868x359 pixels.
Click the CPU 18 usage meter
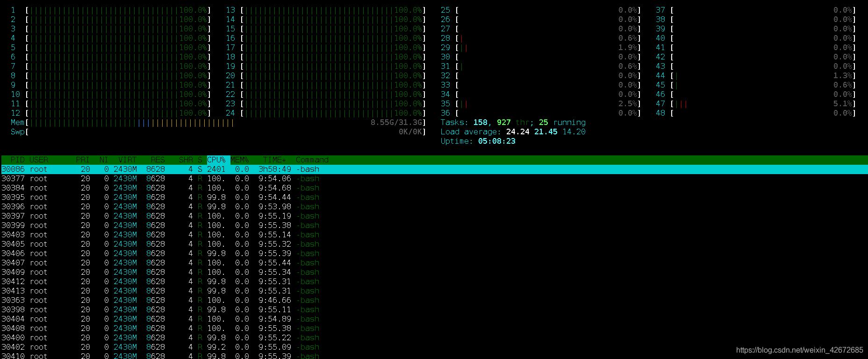[326, 57]
